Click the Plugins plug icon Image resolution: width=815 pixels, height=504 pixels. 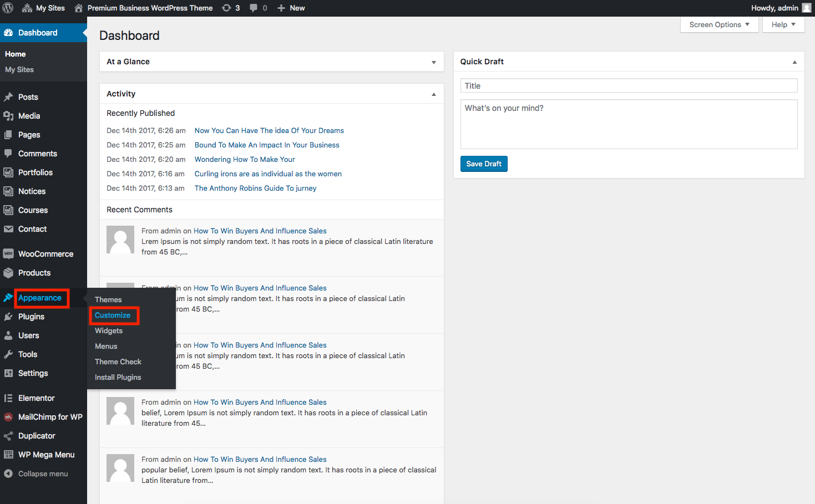[x=8, y=317]
